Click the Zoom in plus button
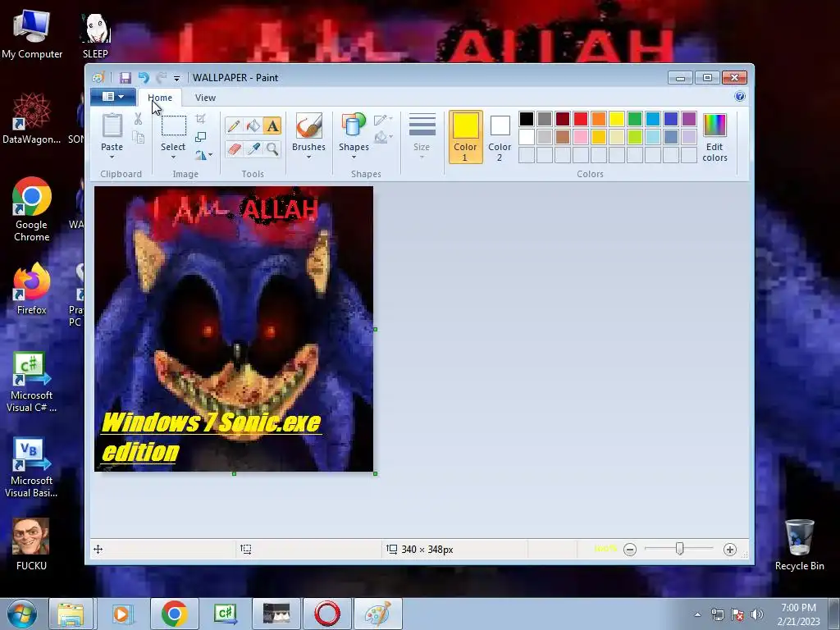Image resolution: width=840 pixels, height=630 pixels. tap(729, 550)
